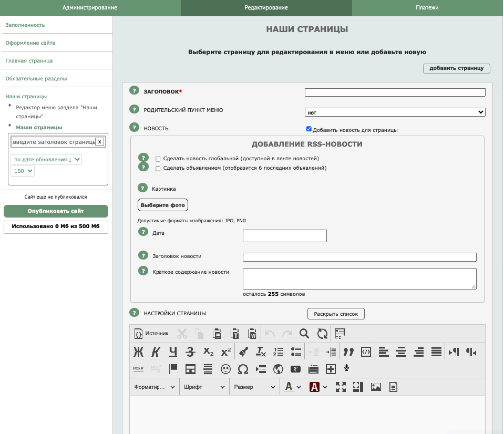Insert a block quote
The height and width of the screenshot is (434, 504).
(348, 352)
